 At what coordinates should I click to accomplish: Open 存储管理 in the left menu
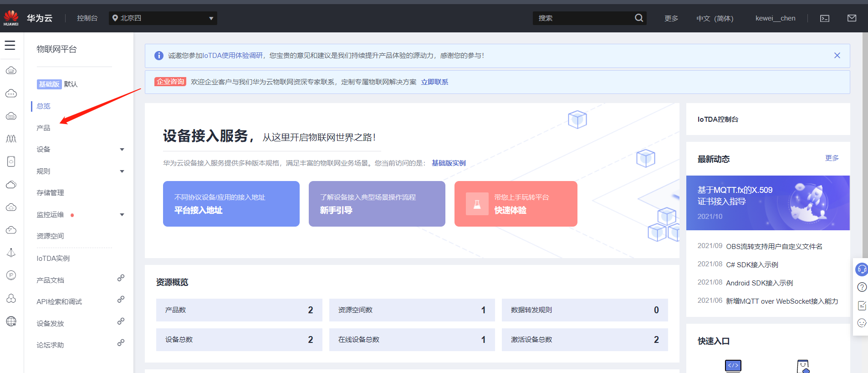pyautogui.click(x=50, y=193)
